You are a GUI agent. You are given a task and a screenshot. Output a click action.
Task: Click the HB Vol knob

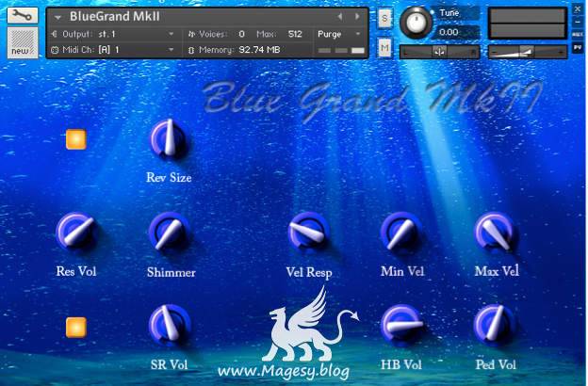(402, 325)
